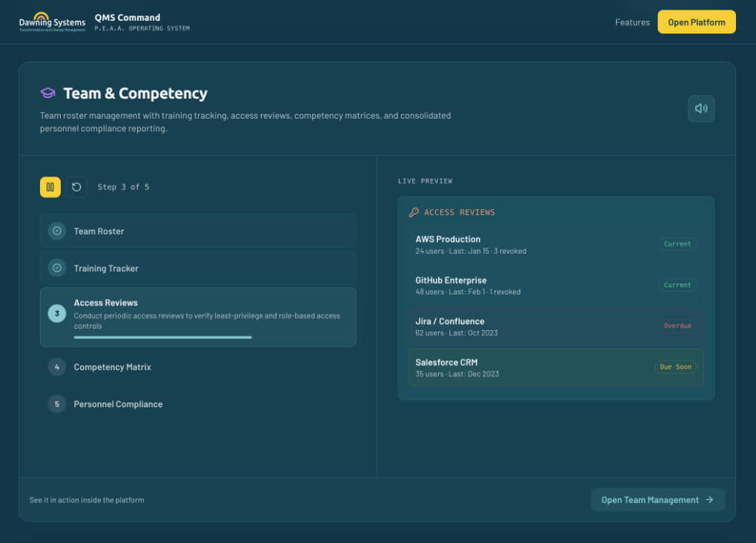Click the key icon beside Access Reviews header
Viewport: 756px width, 543px height.
[414, 212]
